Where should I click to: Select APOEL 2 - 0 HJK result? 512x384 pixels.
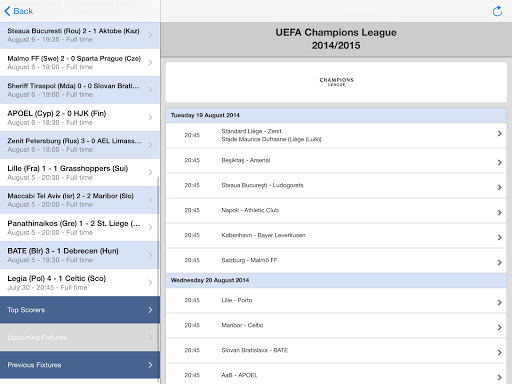pyautogui.click(x=80, y=118)
